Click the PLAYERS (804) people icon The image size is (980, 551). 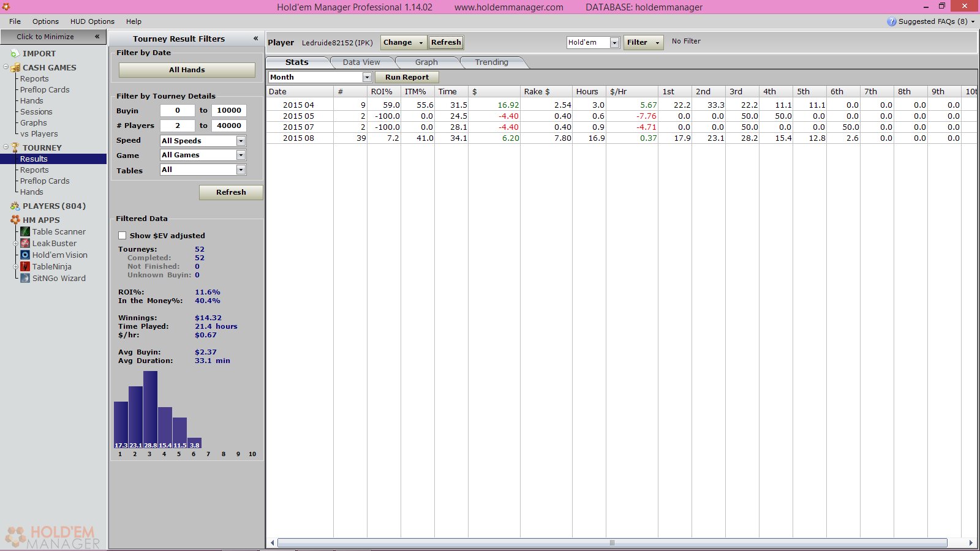point(15,206)
